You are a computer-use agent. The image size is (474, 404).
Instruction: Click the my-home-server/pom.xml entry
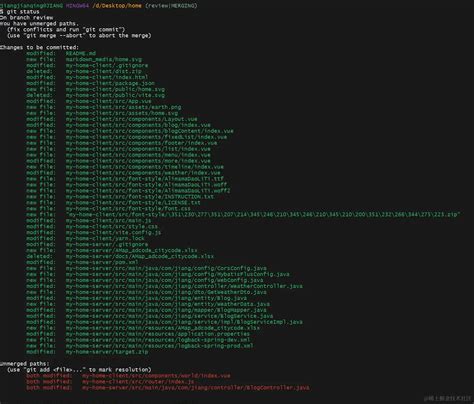point(82,262)
